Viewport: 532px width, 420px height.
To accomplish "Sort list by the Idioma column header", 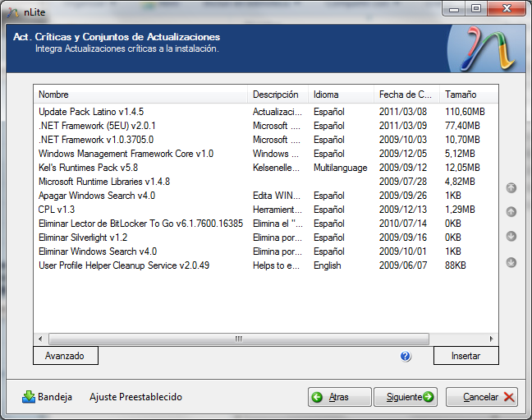I will [341, 95].
